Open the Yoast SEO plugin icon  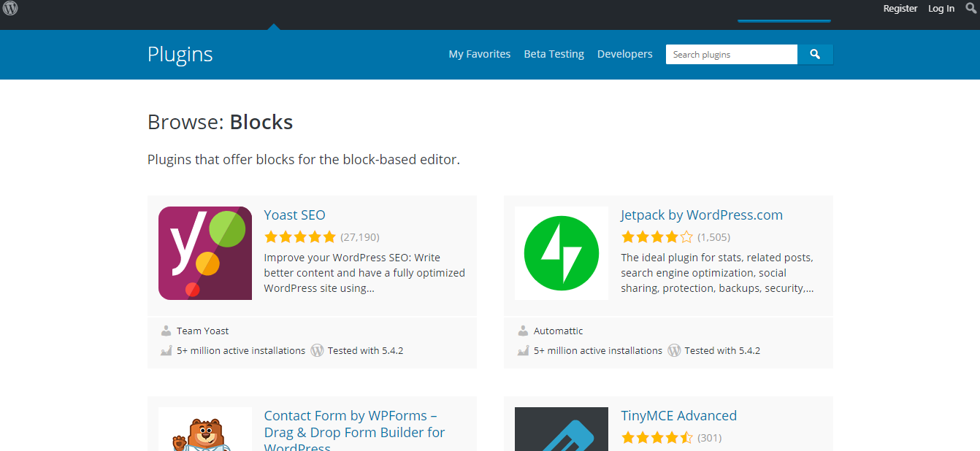pos(205,253)
